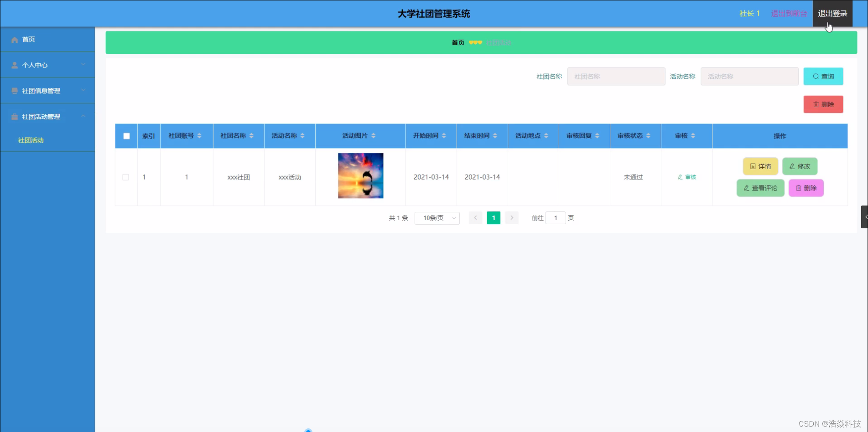Check the select-all checkbox in table header
Screen dimensions: 868x432
(126, 136)
